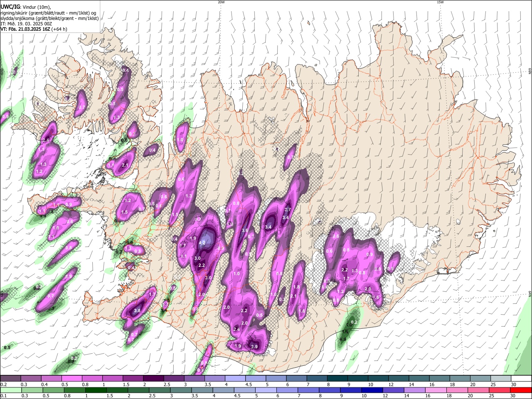Click the '15W' longitude label
Viewport: 532px width, 399px height.
tap(440, 2)
